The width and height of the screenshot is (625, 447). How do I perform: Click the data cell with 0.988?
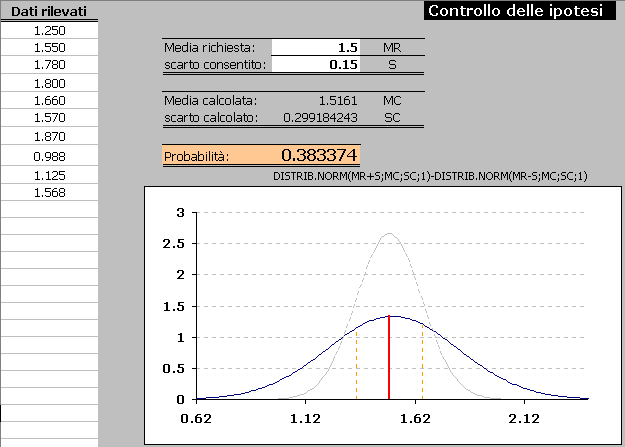[49, 157]
